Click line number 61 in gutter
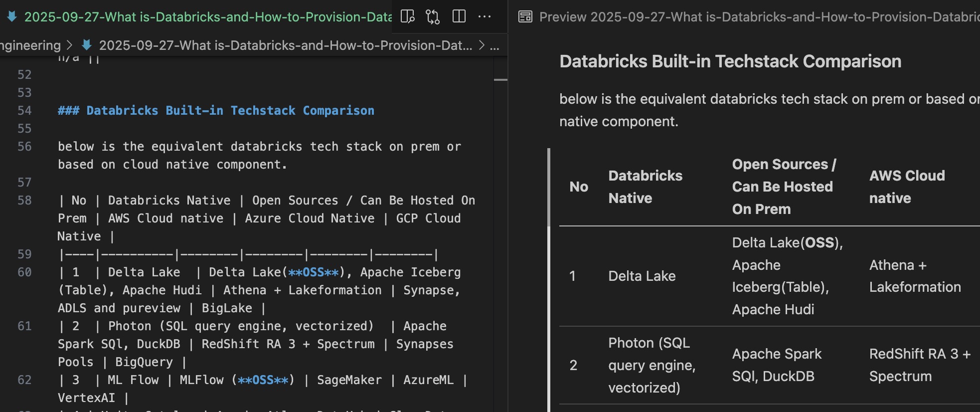980x412 pixels. 24,326
